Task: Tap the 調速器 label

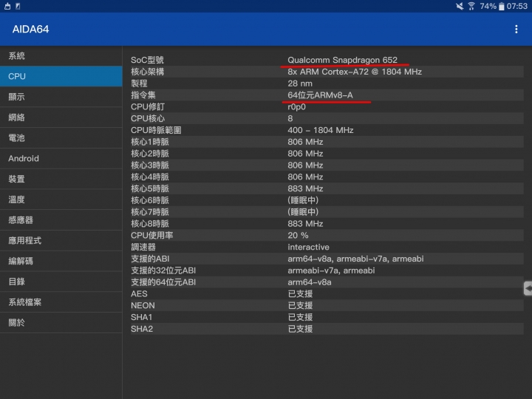Action: (x=143, y=248)
